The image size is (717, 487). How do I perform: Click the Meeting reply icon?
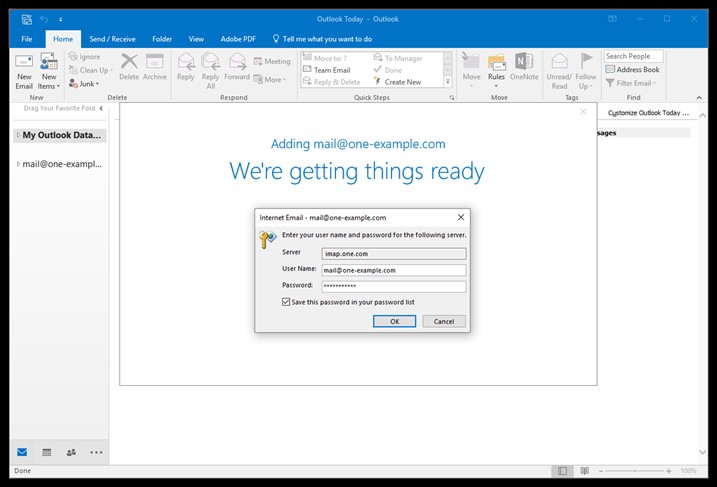click(x=272, y=61)
